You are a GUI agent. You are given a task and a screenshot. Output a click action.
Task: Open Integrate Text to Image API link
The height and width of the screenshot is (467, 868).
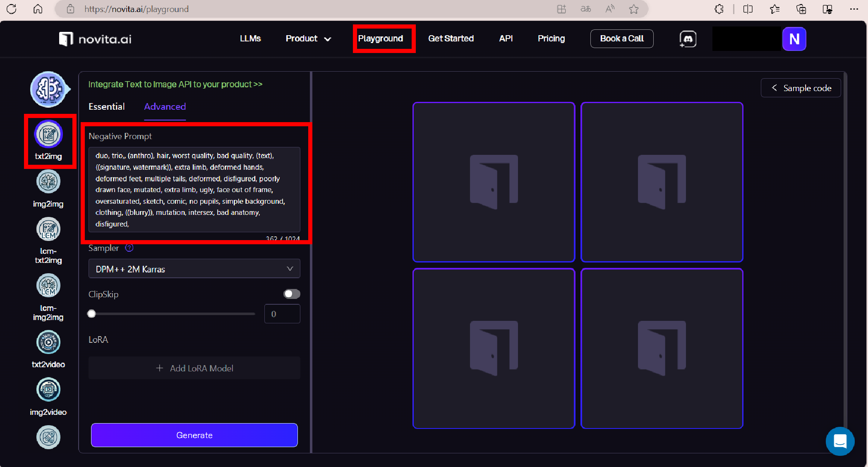[x=175, y=84]
